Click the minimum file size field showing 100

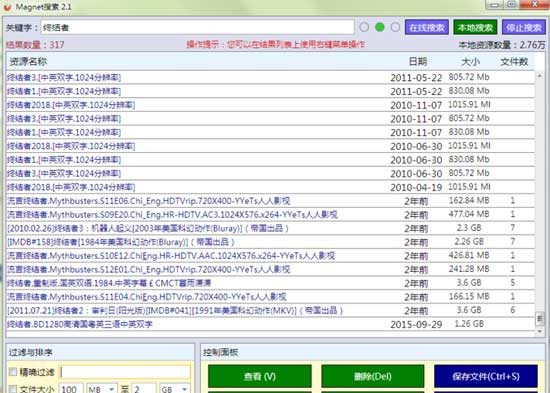(x=71, y=389)
